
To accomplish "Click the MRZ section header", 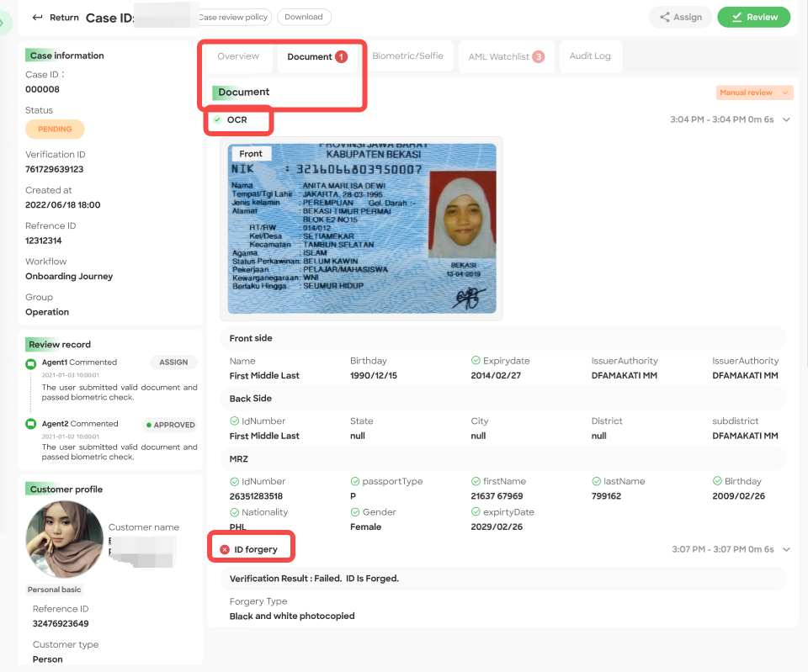I will click(x=503, y=459).
